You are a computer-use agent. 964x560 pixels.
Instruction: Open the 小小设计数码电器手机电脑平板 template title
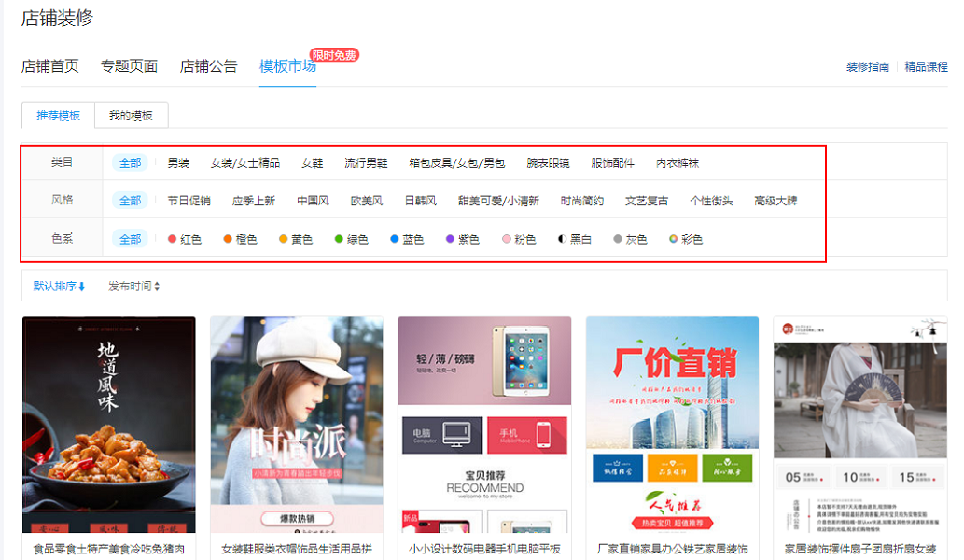(x=484, y=549)
